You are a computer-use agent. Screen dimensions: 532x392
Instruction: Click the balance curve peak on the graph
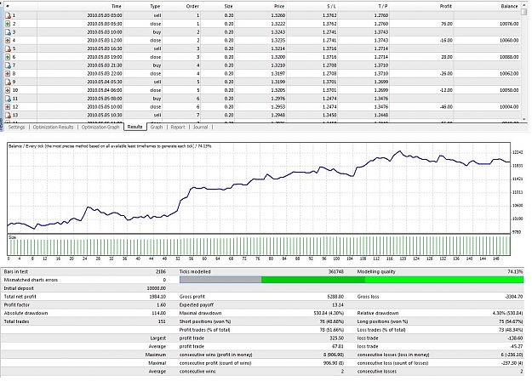(x=400, y=151)
